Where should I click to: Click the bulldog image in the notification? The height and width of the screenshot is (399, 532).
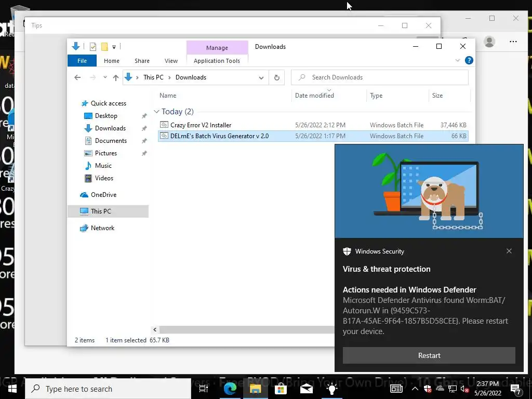429,191
